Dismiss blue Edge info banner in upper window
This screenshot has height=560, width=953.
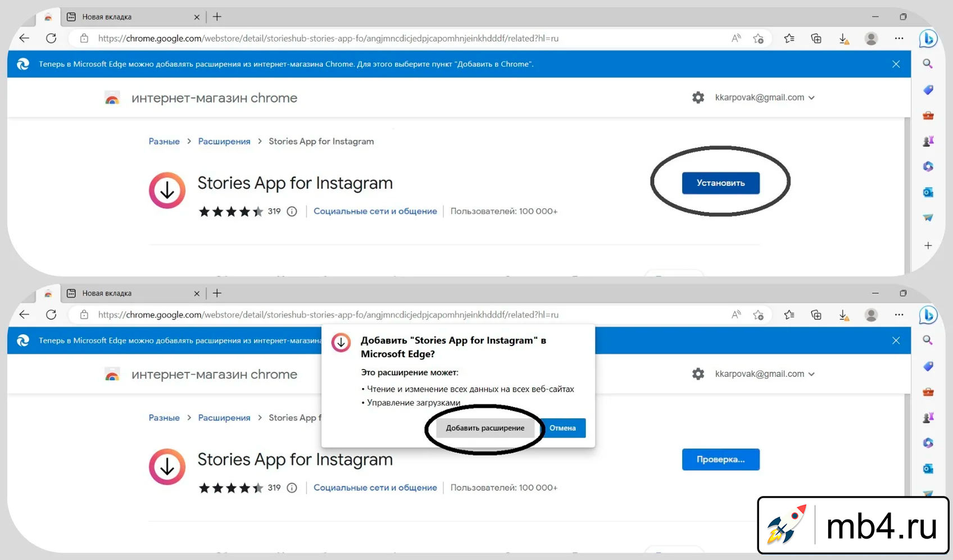(896, 64)
